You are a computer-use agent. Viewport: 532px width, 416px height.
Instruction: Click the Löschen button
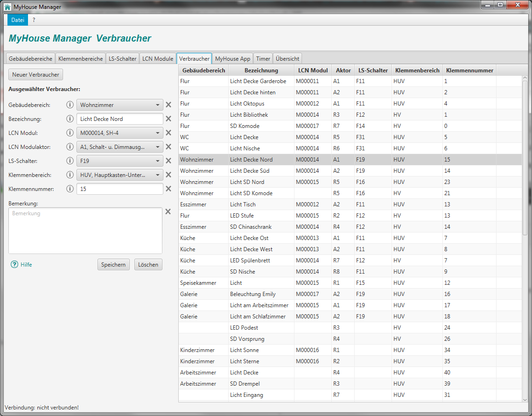click(148, 265)
